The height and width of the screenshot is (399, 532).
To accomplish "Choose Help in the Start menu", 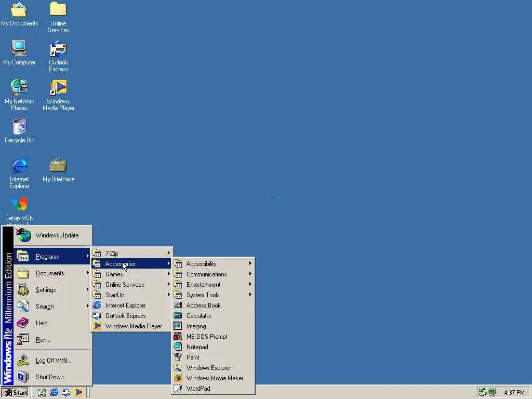I will (x=52, y=323).
